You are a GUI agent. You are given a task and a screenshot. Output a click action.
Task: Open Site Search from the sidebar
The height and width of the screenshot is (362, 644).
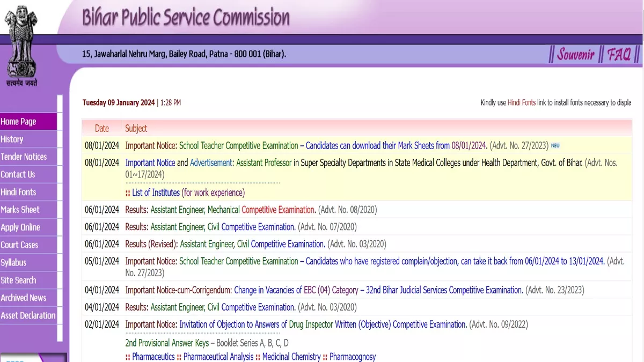[28, 280]
